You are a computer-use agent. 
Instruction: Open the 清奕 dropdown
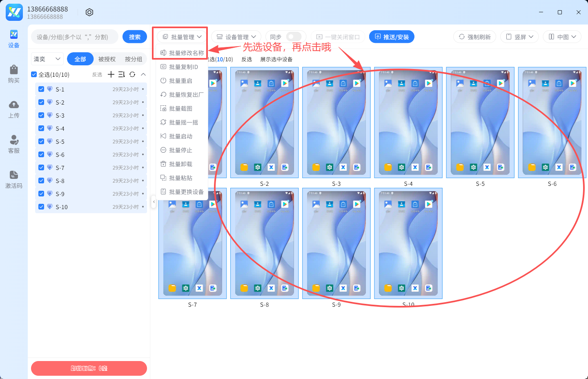47,59
